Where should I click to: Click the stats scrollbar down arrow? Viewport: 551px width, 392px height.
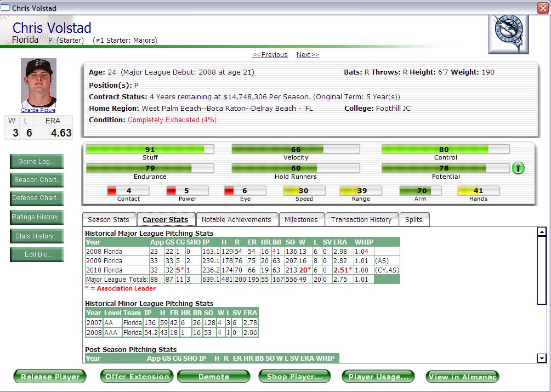(542, 358)
